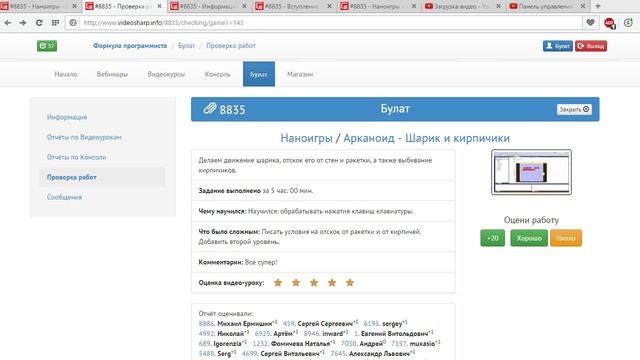Viewport: 640px width, 360px height.
Task: Open 'Отчёты по Консоли' in sidebar
Action: (76, 157)
